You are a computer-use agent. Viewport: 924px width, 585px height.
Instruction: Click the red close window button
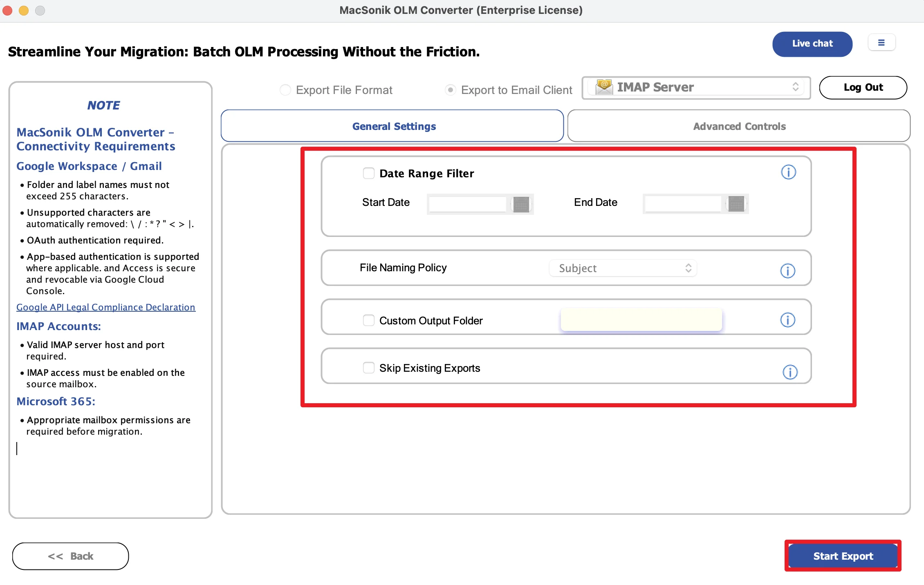coord(7,10)
